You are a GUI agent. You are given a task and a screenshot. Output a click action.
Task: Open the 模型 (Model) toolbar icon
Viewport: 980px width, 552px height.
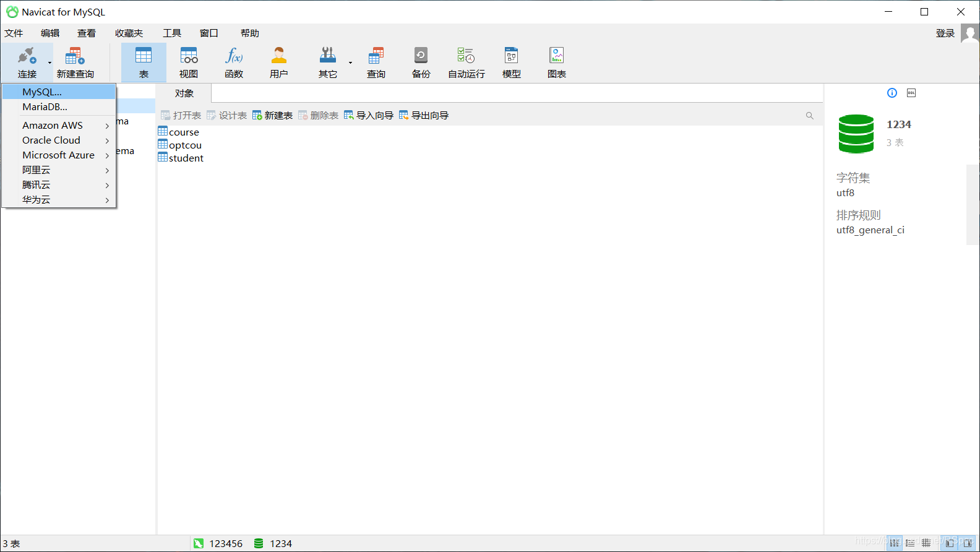pos(511,56)
